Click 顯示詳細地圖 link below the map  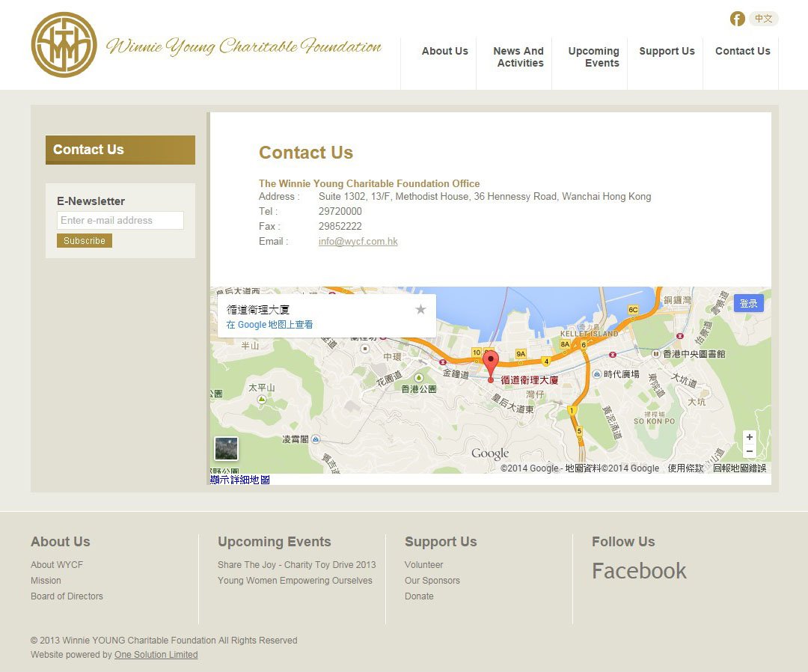(x=240, y=480)
